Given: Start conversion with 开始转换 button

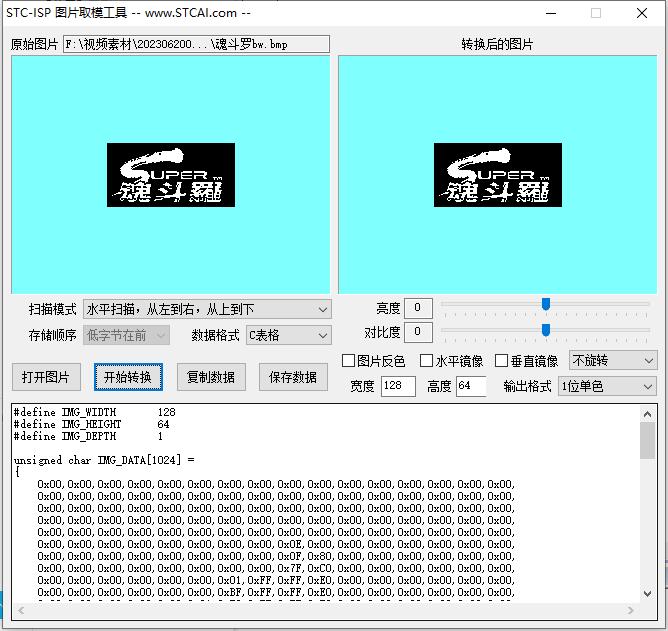Looking at the screenshot, I should [128, 377].
